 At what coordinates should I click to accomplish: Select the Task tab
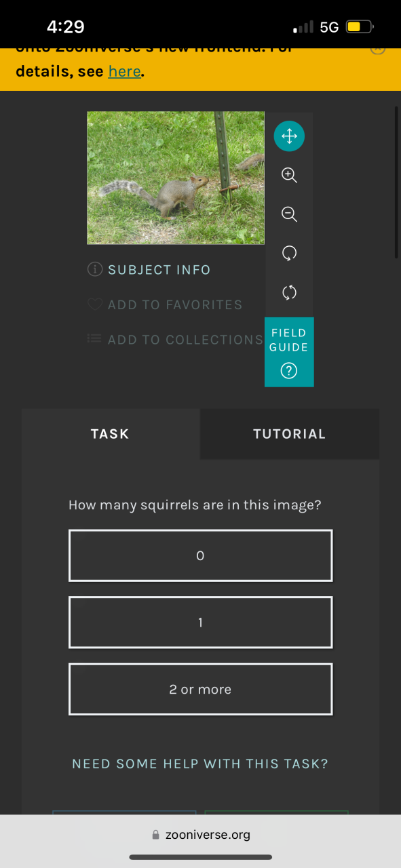pos(110,434)
